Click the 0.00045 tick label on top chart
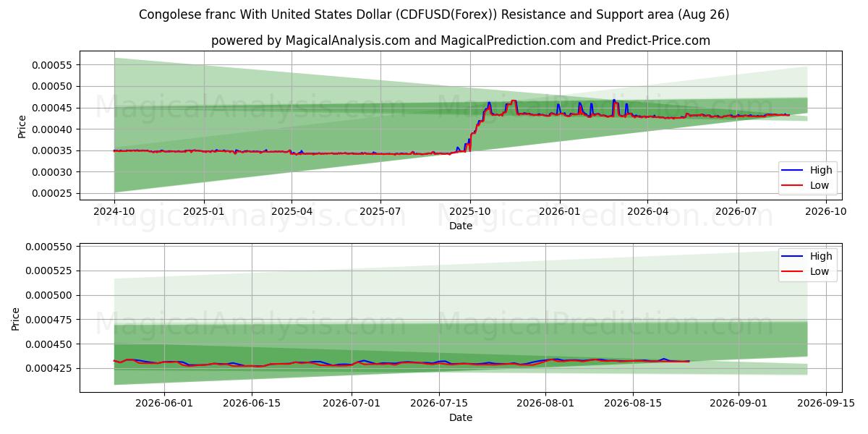Image resolution: width=868 pixels, height=434 pixels. click(x=52, y=108)
